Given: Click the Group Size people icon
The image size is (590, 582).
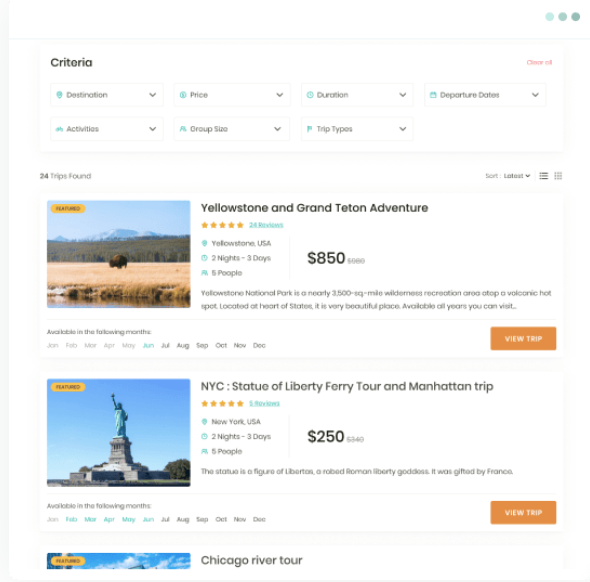Looking at the screenshot, I should (x=183, y=129).
